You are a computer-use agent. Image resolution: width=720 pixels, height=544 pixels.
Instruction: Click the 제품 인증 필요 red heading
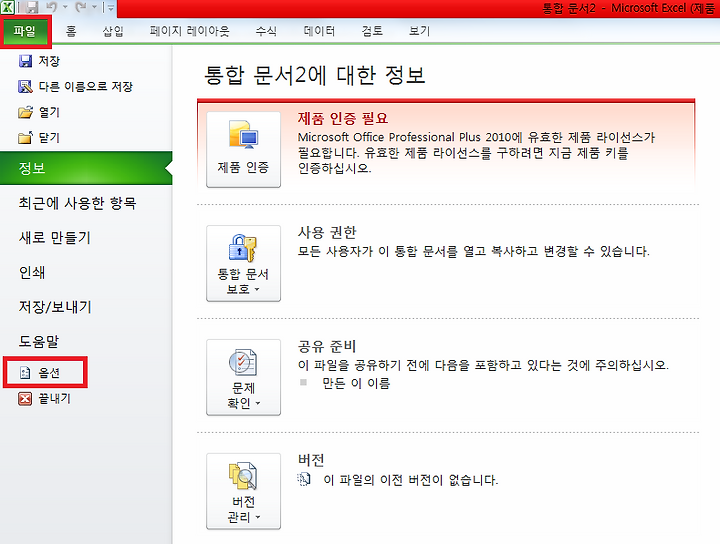(x=343, y=118)
